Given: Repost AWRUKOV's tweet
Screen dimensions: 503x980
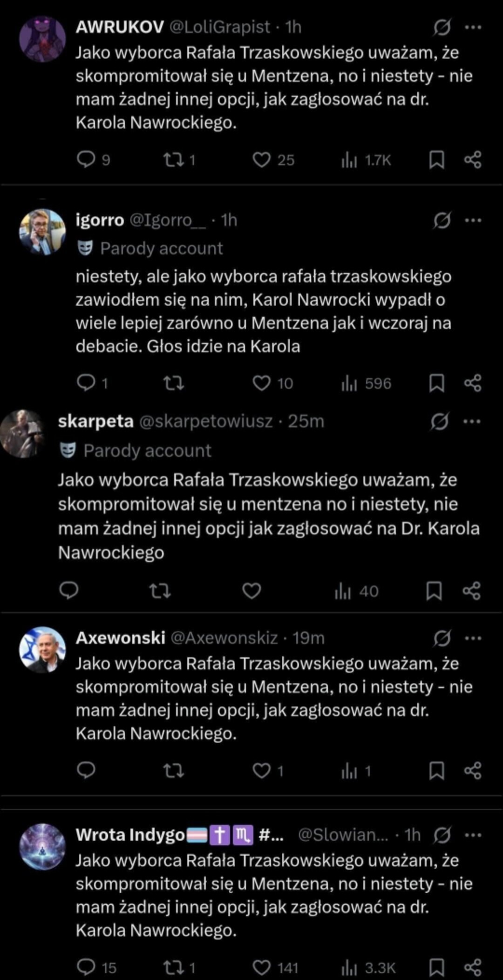Looking at the screenshot, I should pos(173,160).
